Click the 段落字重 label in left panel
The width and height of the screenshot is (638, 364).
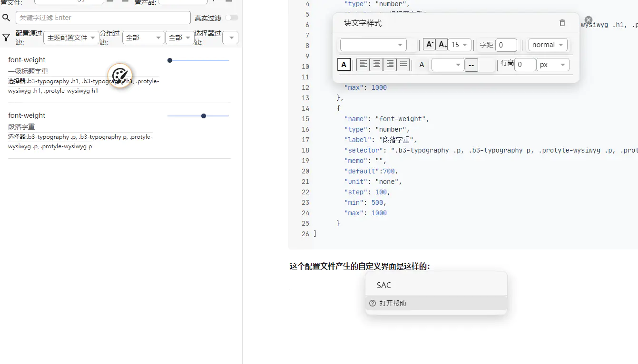(x=21, y=127)
